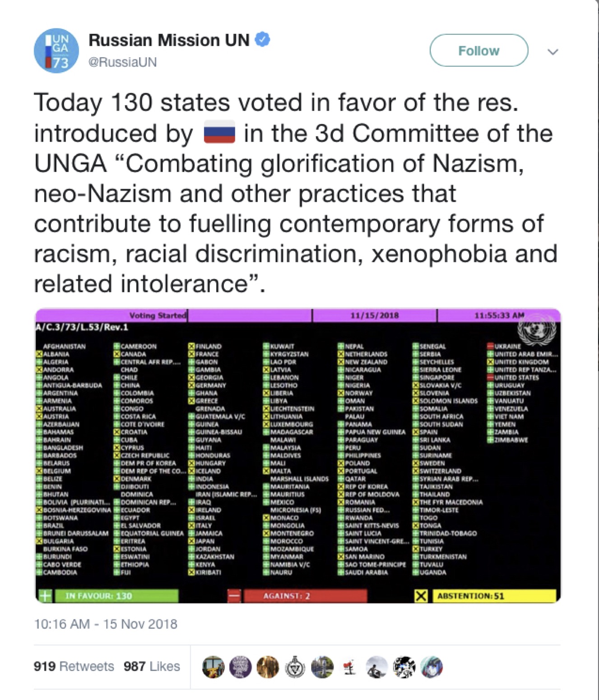
Task: Click the fourth emblem liker avatar
Action: point(295,667)
